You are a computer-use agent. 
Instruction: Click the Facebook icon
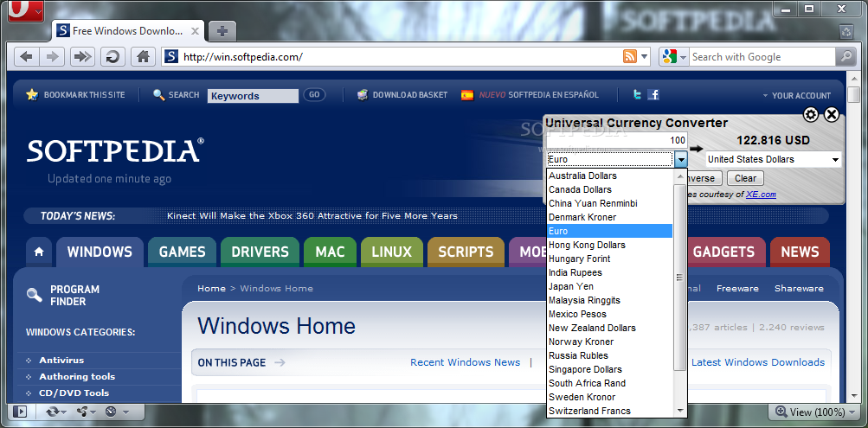coord(653,94)
